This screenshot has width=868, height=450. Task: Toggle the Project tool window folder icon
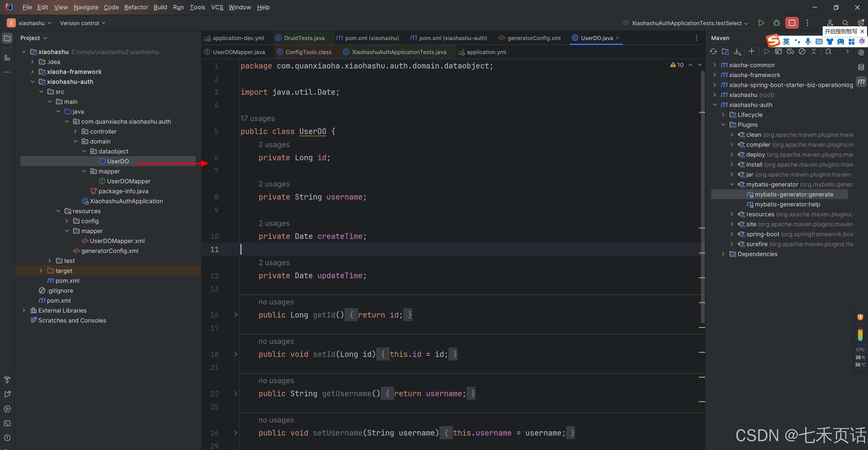click(x=7, y=38)
